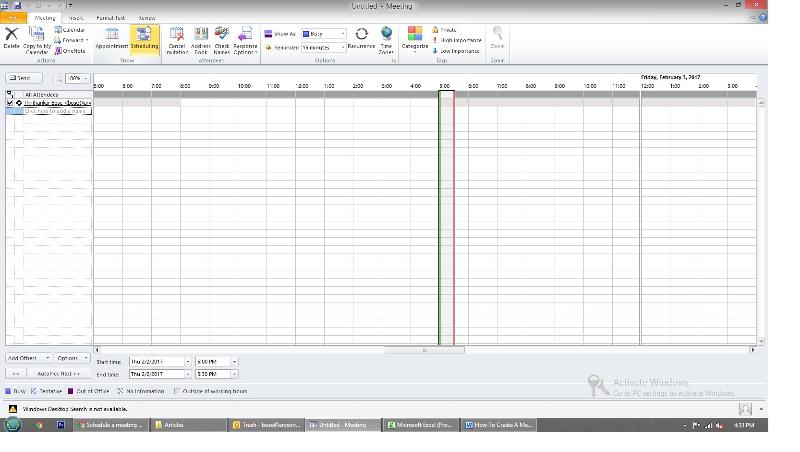Click the End time date field
800x452 pixels.
[x=157, y=374]
